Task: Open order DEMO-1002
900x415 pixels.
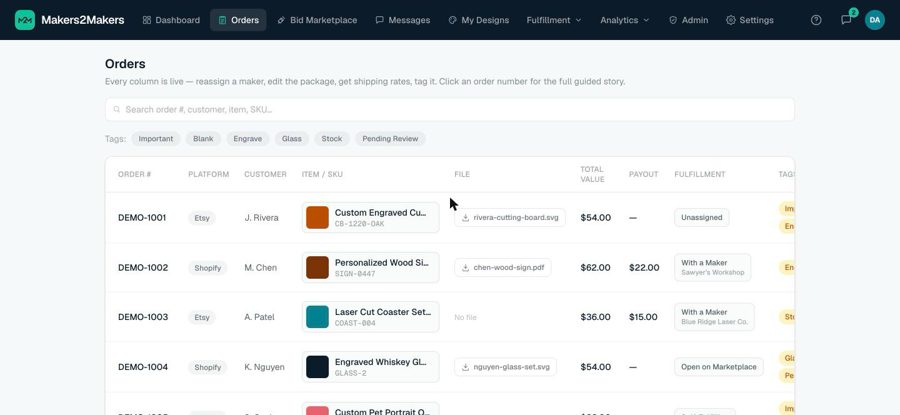Action: (143, 267)
